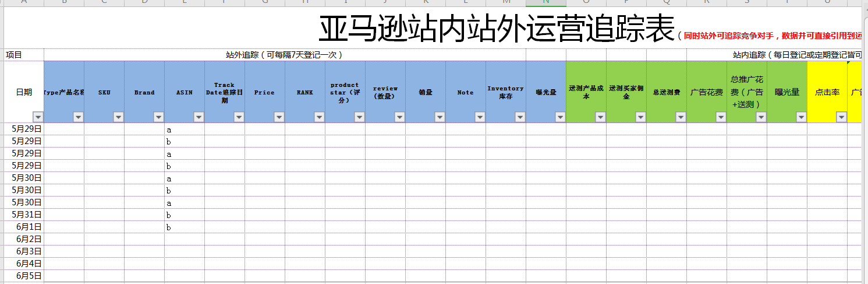Open the Inventory库存 filter dropdown
868x284 pixels.
point(520,117)
